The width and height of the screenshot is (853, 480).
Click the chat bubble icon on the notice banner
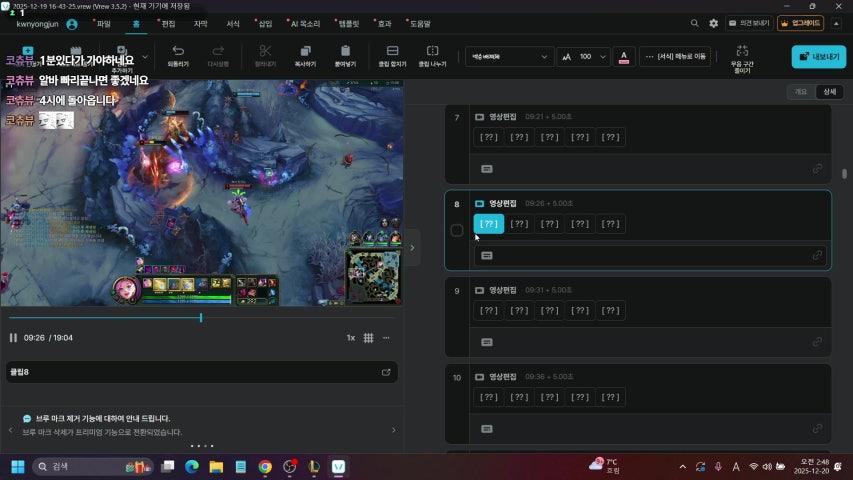27,419
